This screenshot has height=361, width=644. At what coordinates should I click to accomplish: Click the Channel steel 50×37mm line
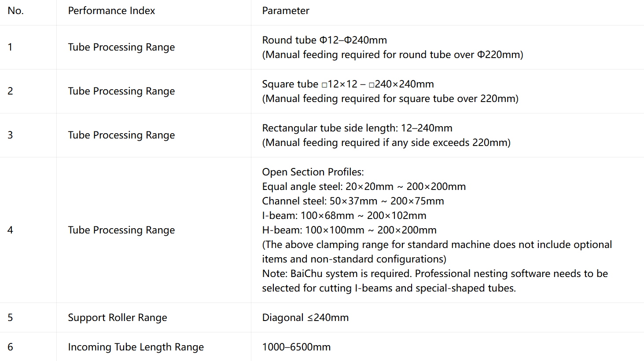353,201
